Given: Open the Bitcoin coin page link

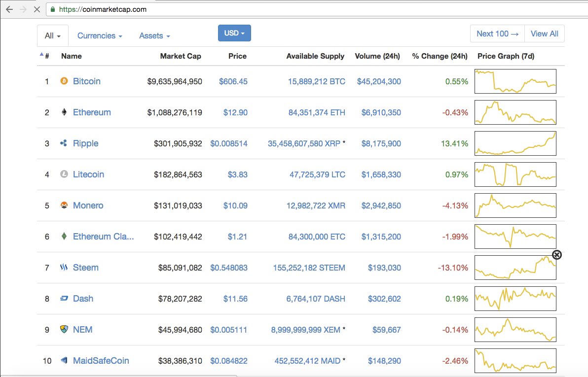Looking at the screenshot, I should [x=87, y=81].
